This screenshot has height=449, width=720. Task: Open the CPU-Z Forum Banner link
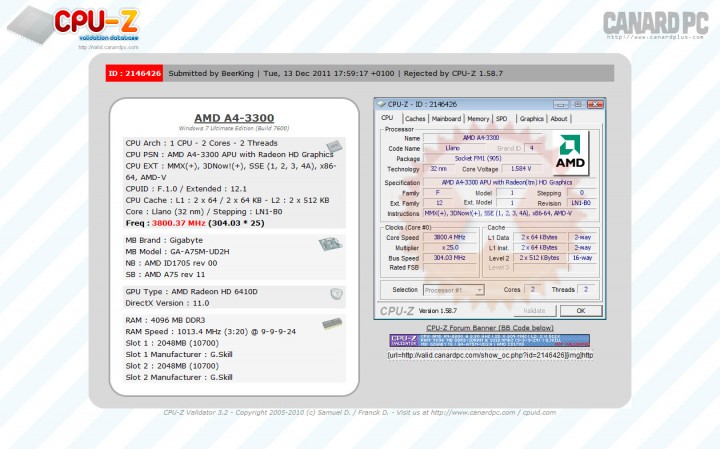coord(490,328)
